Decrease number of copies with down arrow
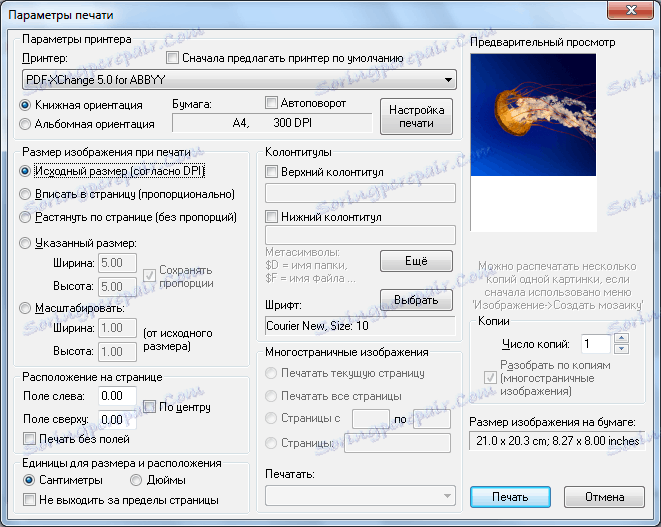The image size is (661, 527). pos(622,349)
